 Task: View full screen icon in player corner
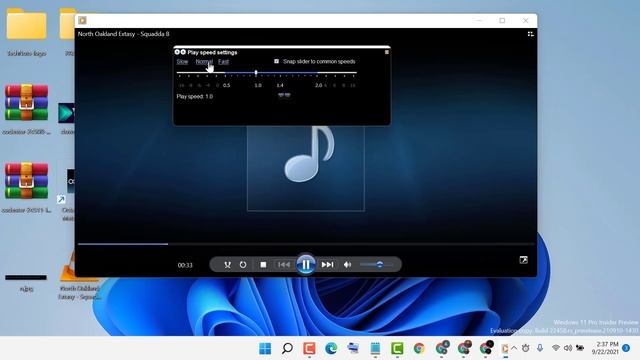[524, 260]
